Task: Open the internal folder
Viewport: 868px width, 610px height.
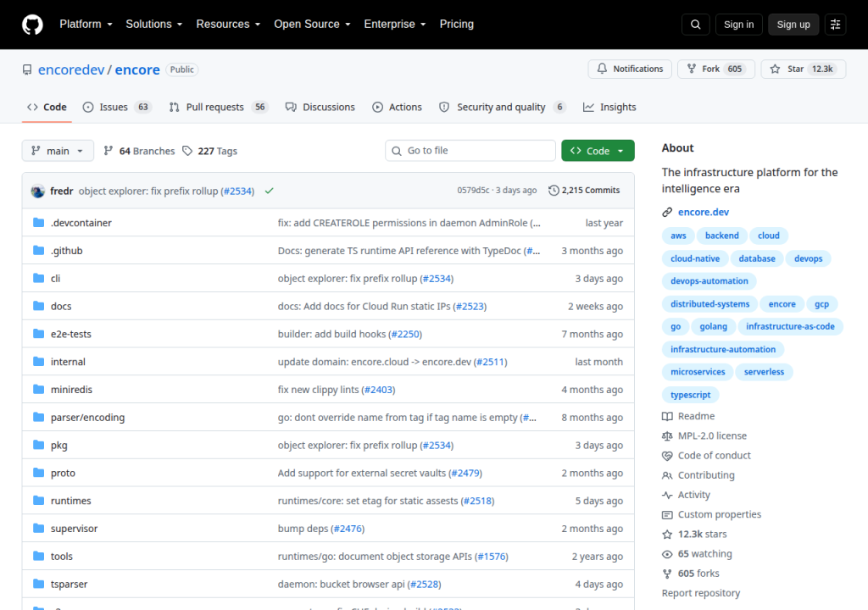Action: click(x=68, y=362)
